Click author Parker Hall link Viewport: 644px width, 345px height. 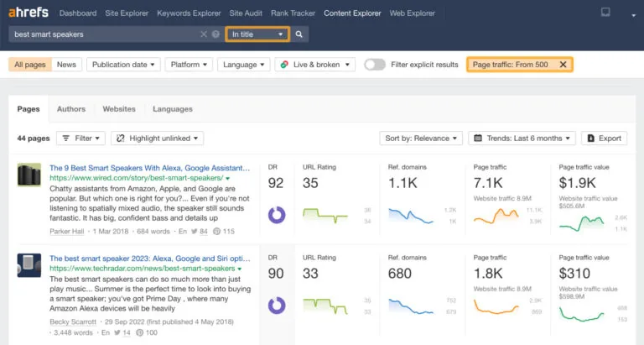(x=66, y=232)
